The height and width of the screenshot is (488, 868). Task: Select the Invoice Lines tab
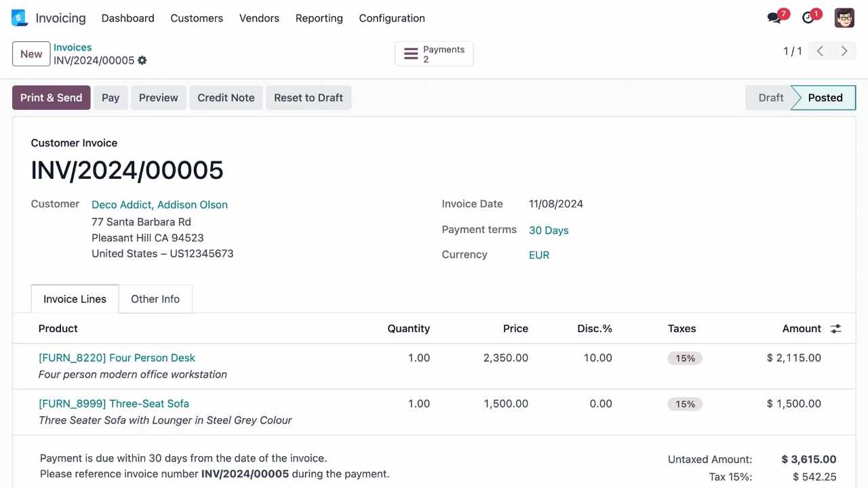[75, 299]
